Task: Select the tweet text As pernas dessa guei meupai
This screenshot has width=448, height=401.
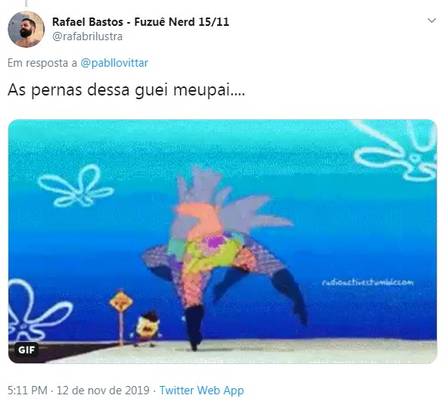Action: tap(126, 90)
